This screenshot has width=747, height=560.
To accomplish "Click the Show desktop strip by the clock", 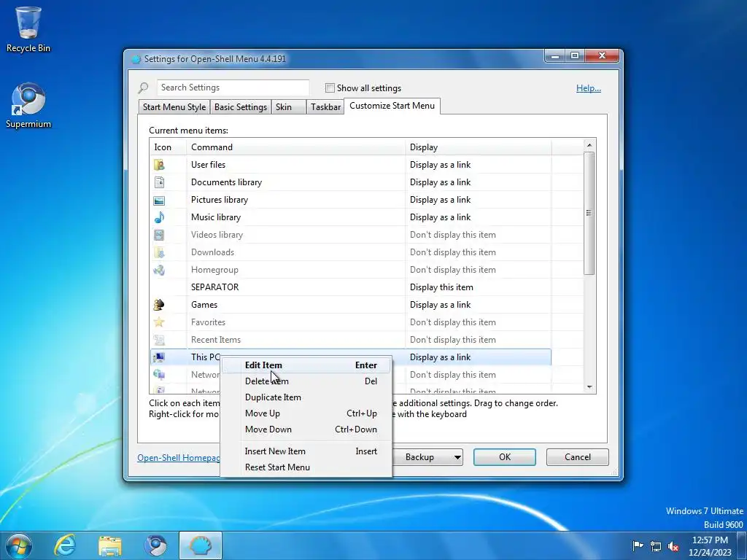I will [x=742, y=545].
